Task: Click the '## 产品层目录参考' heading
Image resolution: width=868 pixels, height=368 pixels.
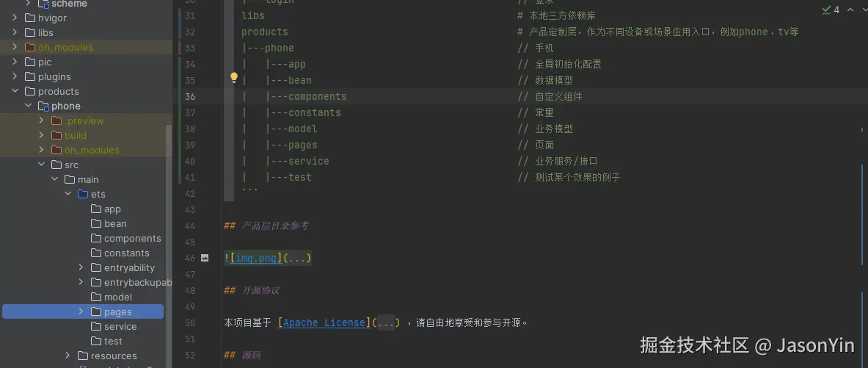Action: pyautogui.click(x=266, y=226)
